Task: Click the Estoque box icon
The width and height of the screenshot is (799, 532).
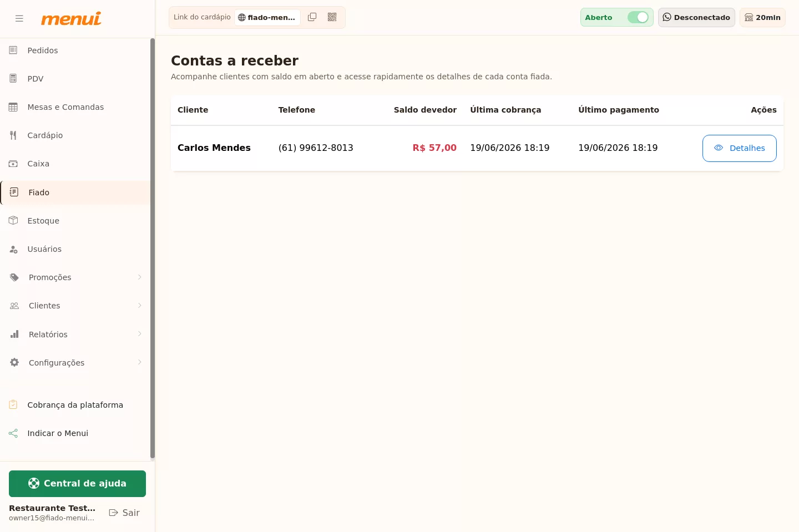Action: click(x=13, y=220)
